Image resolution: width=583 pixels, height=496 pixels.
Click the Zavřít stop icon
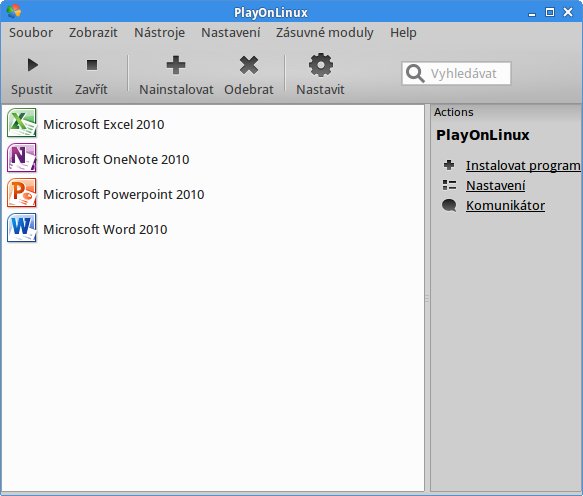92,65
